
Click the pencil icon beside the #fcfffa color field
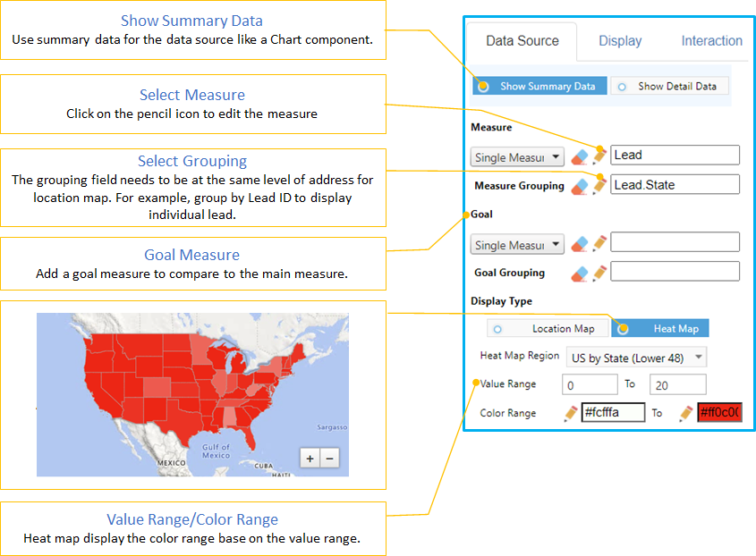(570, 413)
